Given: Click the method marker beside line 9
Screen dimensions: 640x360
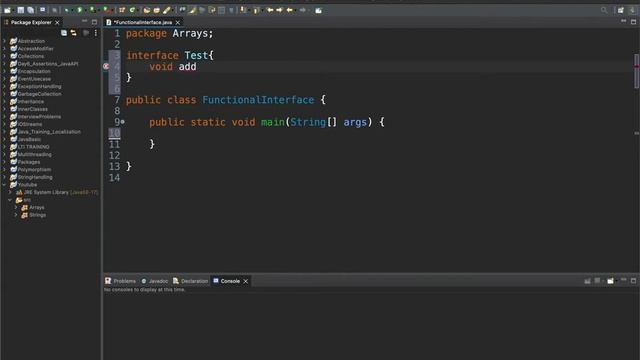Looking at the screenshot, I should [122, 122].
